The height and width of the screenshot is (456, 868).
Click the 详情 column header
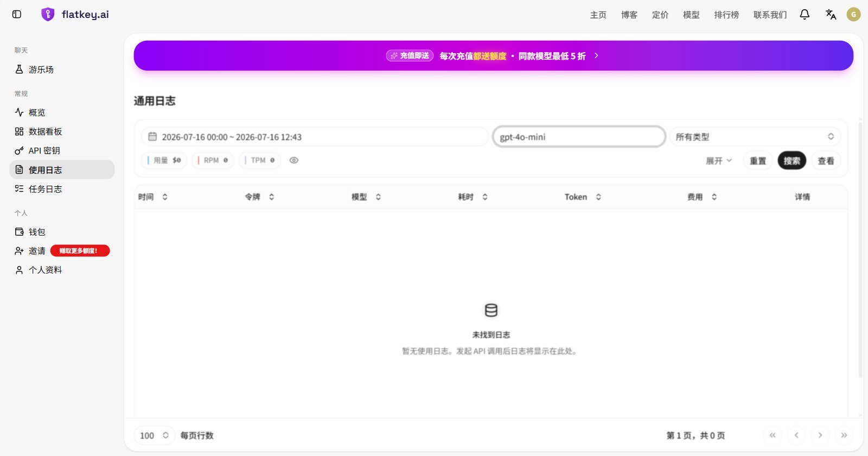(802, 197)
